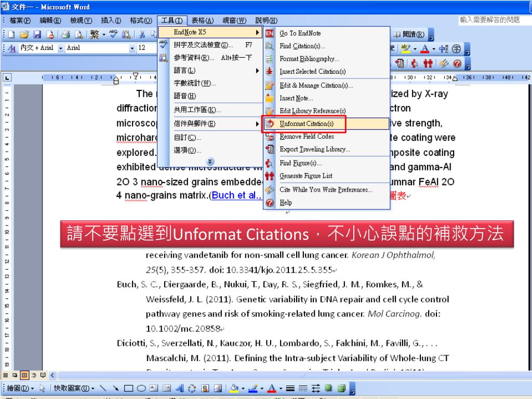Select Unformat Citation(s) entry

[x=327, y=124]
